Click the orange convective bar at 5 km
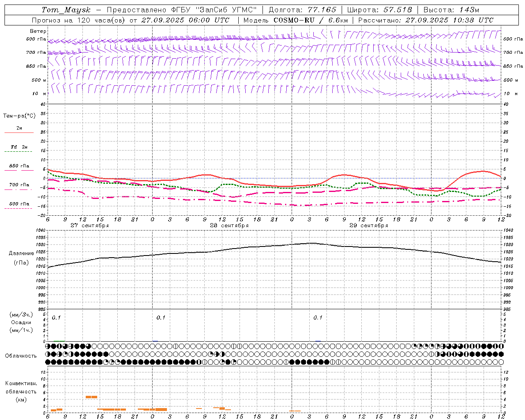The width and height of the screenshot is (525, 420). (x=91, y=397)
